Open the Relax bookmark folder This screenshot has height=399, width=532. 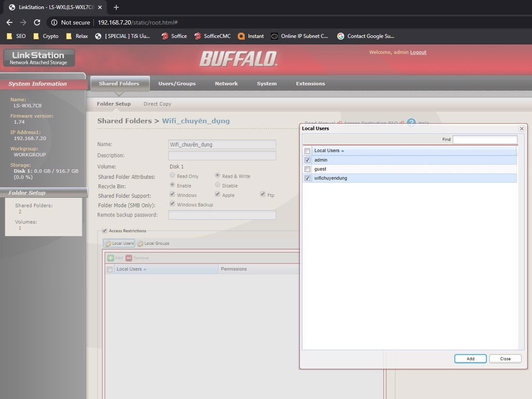[x=77, y=36]
